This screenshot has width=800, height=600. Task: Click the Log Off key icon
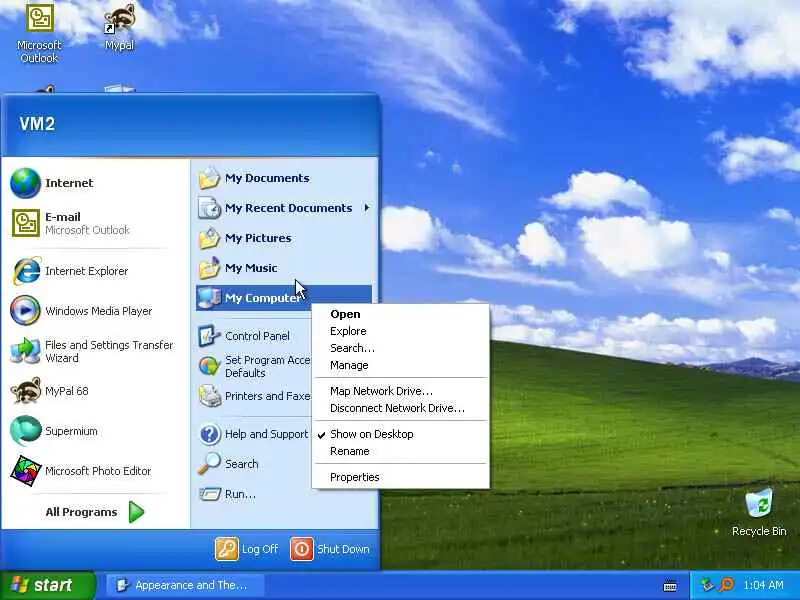(x=227, y=549)
